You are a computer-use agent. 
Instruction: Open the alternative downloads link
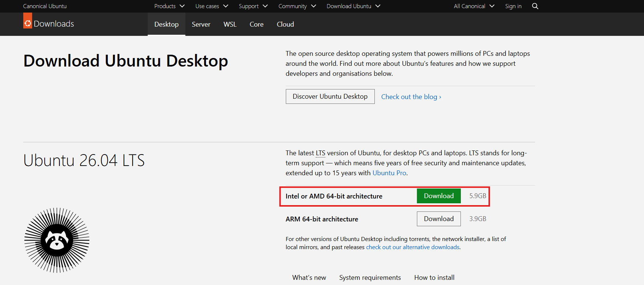413,247
